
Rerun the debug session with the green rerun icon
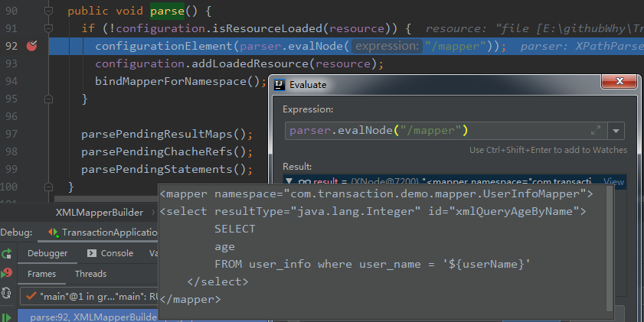(x=7, y=254)
